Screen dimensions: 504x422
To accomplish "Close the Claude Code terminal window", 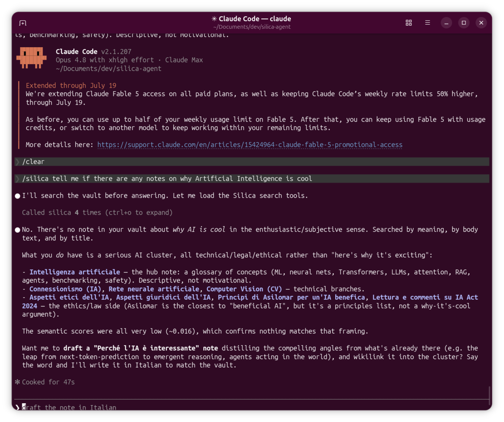I will [481, 23].
